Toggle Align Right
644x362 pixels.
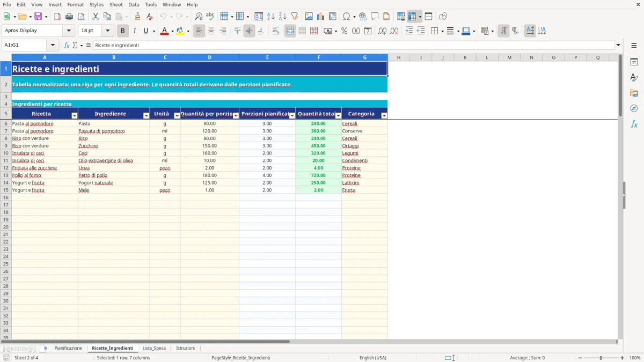coord(223,31)
